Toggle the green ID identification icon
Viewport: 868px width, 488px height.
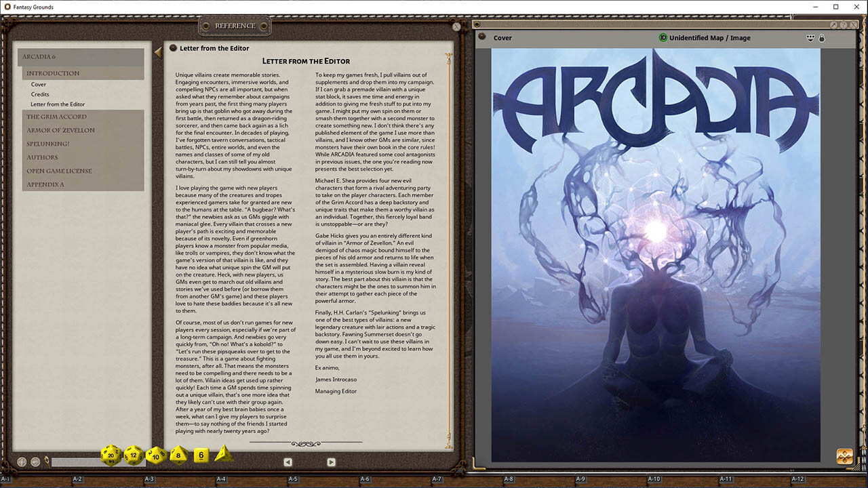coord(663,38)
